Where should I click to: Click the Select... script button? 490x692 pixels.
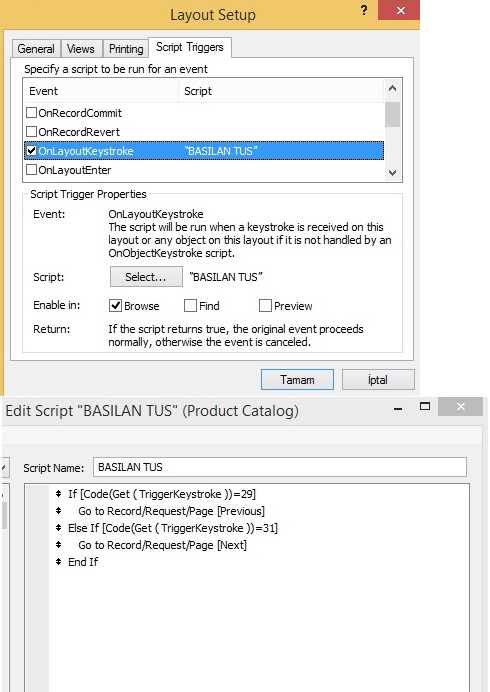(x=146, y=277)
